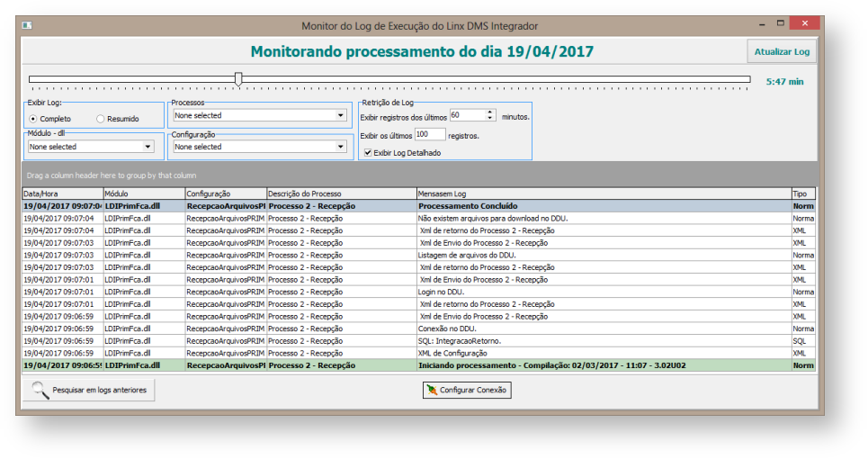This screenshot has height=459, width=868.
Task: Close the Monitor do Log window
Action: (x=804, y=23)
